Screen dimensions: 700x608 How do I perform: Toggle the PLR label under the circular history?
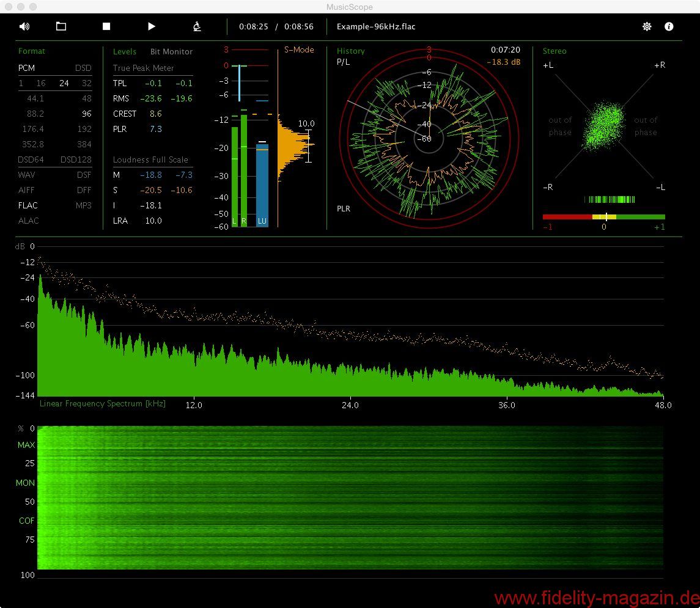pos(344,209)
